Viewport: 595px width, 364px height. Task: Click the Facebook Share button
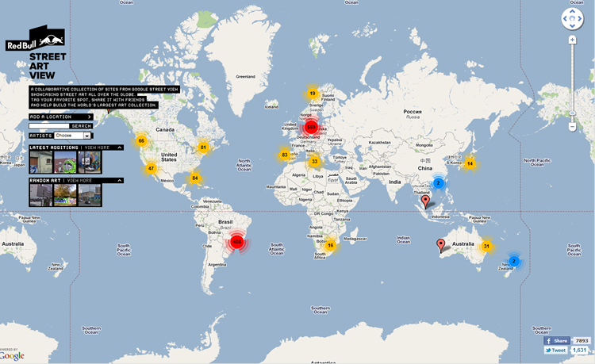(557, 340)
